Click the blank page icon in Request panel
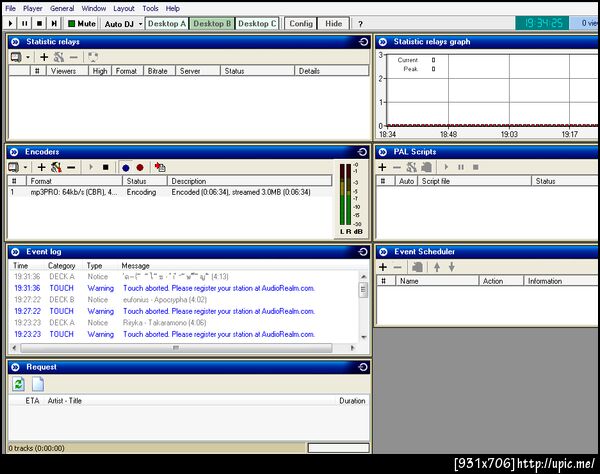The height and width of the screenshot is (474, 600). point(38,384)
